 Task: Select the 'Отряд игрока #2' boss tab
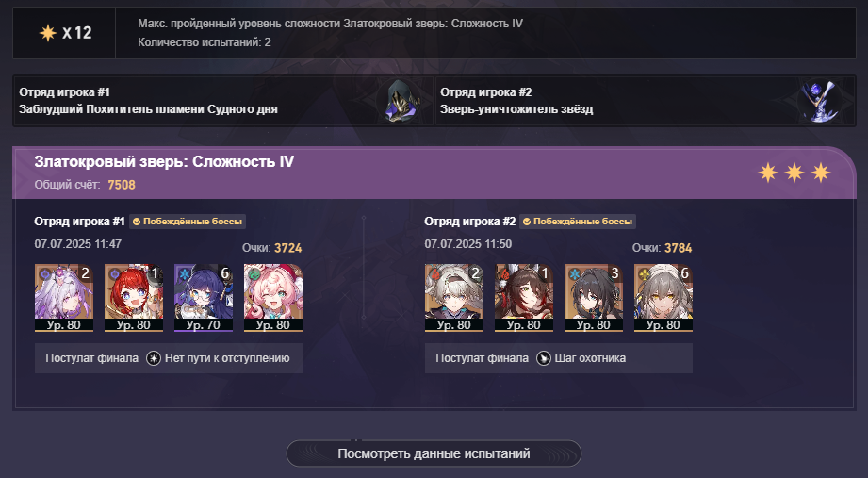[x=646, y=101]
